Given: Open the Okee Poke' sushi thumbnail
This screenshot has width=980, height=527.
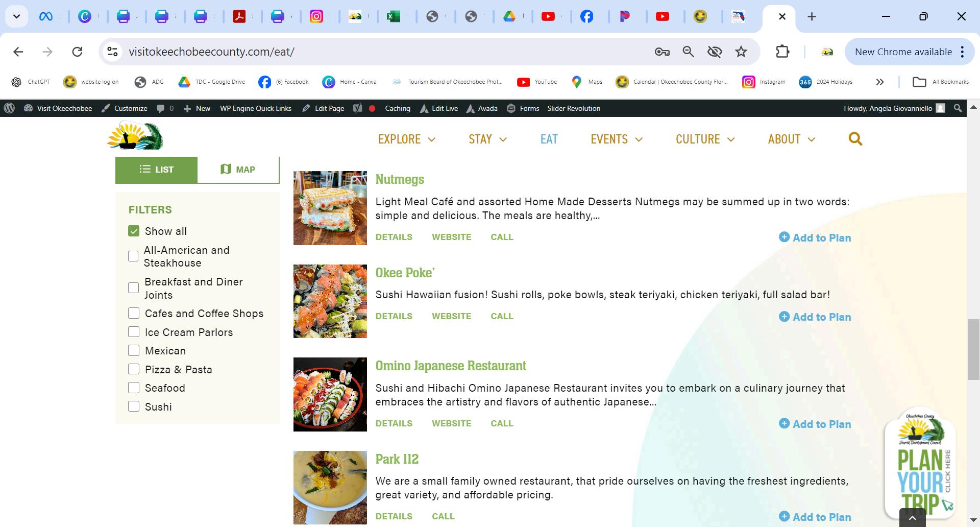Looking at the screenshot, I should coord(330,301).
